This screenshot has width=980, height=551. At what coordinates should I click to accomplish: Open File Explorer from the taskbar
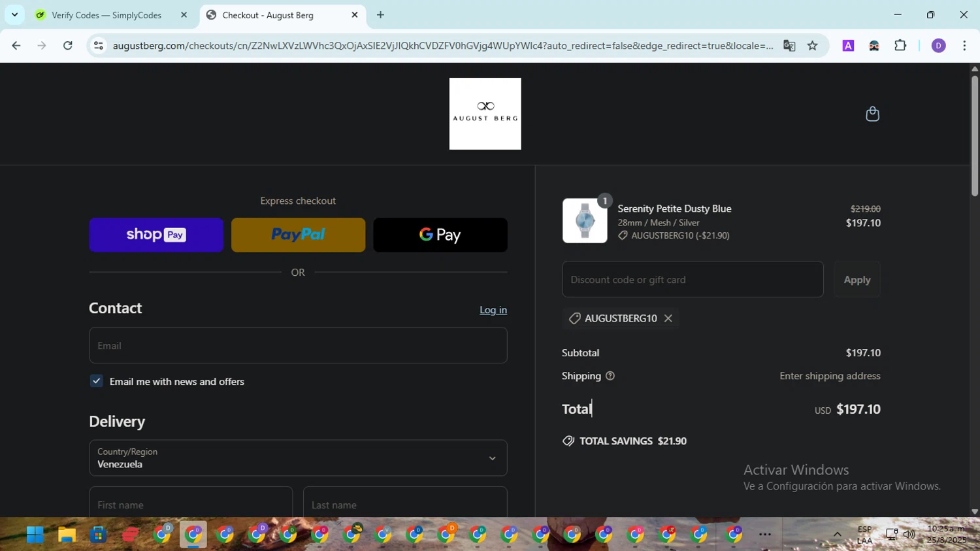(67, 535)
